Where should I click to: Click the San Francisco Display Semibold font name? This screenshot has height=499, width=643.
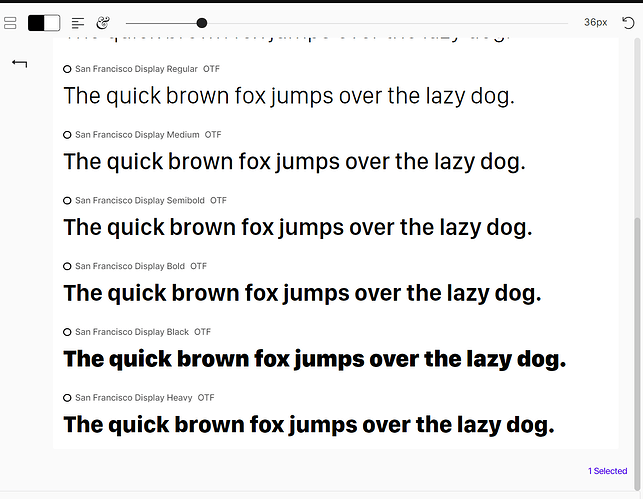(x=139, y=201)
